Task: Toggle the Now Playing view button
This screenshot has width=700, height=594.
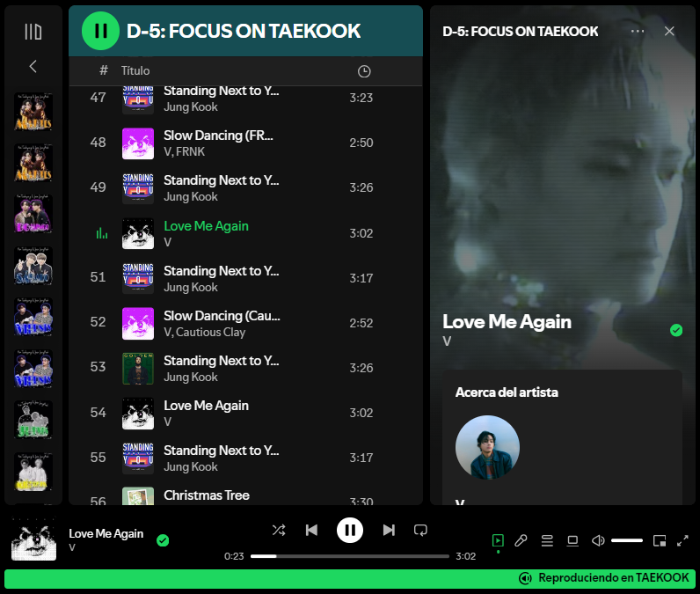Action: click(x=498, y=541)
